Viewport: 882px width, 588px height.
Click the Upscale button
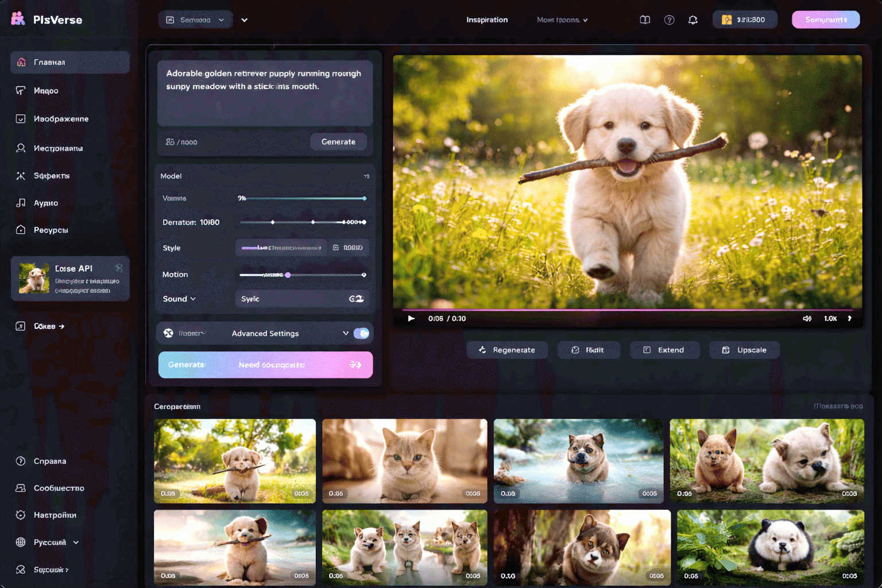(x=744, y=350)
